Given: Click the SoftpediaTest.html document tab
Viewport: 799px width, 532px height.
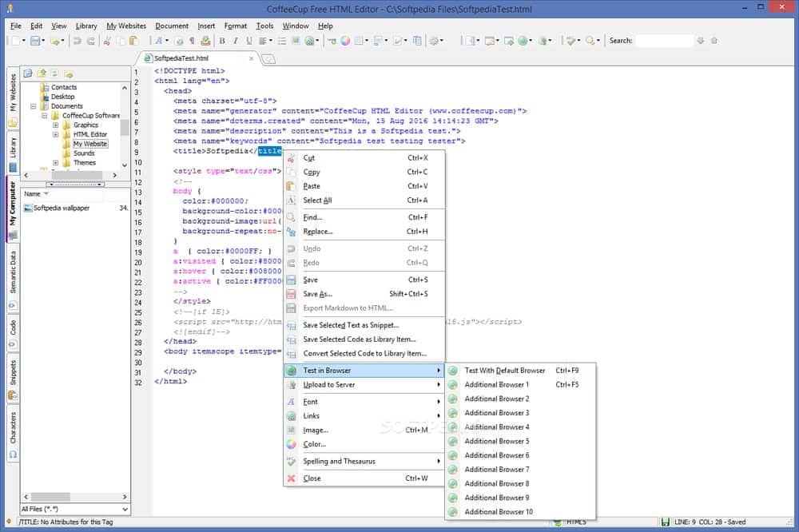Looking at the screenshot, I should click(181, 58).
